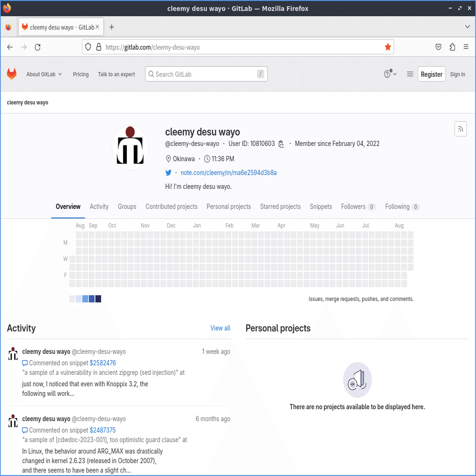Open the Firefox extensions puzzle icon
The width and height of the screenshot is (476, 476).
click(x=452, y=47)
